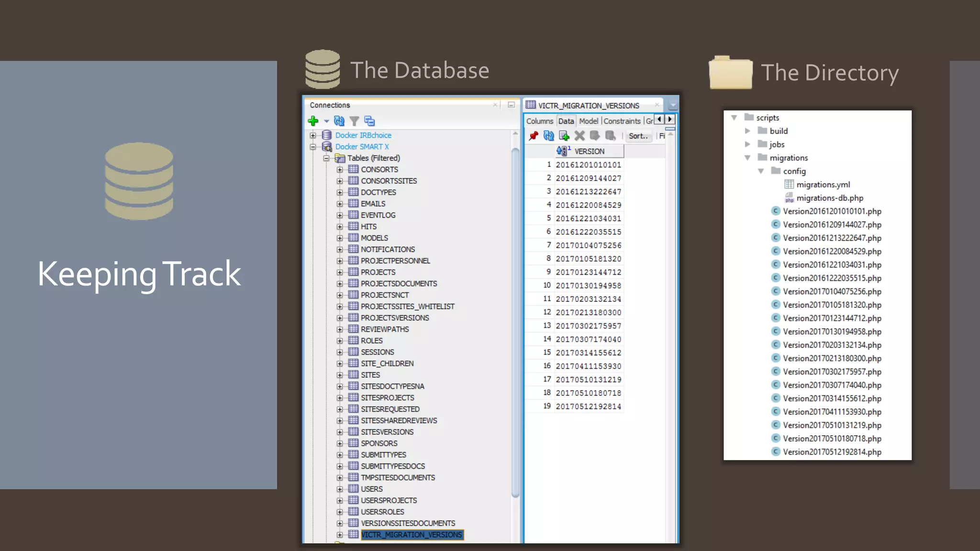980x551 pixels.
Task: Select the USERSROLES table
Action: coord(382,512)
